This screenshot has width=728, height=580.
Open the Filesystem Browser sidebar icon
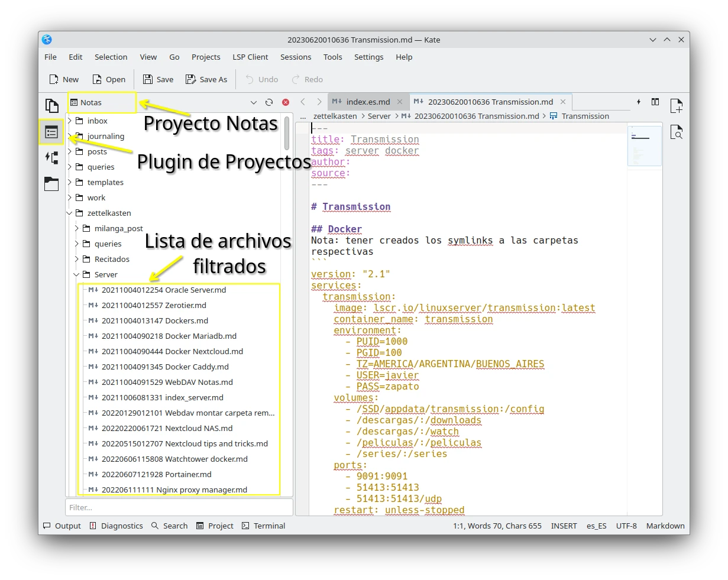52,184
